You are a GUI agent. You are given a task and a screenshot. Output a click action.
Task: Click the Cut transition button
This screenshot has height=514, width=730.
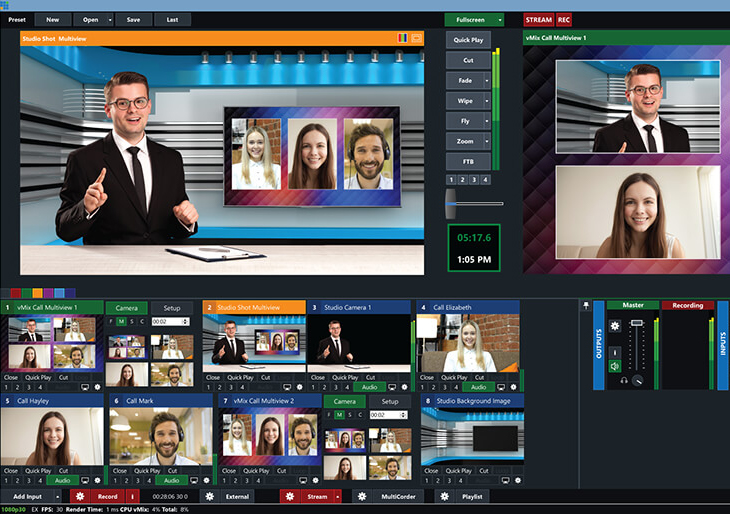coord(468,60)
